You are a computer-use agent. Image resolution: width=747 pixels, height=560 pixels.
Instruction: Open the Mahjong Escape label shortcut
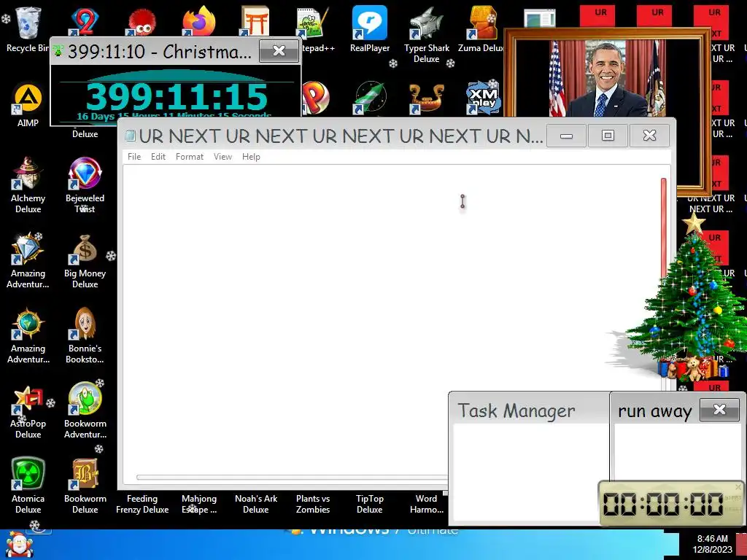[199, 504]
